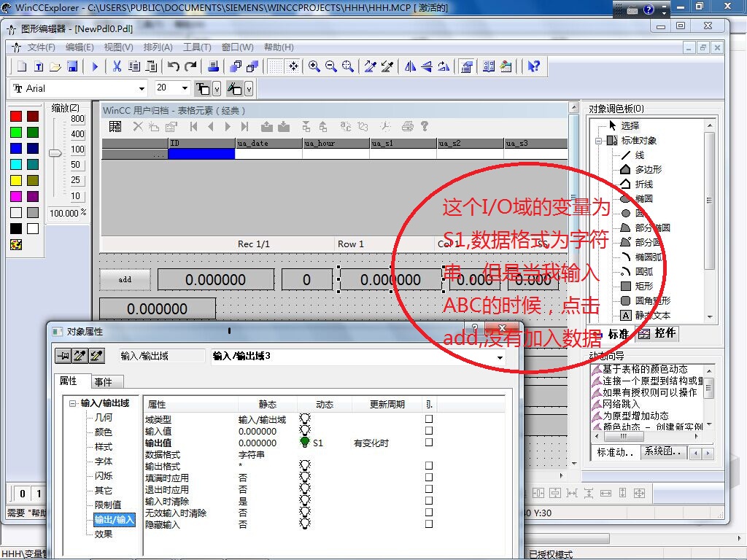Click the Save diskette toolbar icon
This screenshot has width=747, height=560.
point(72,66)
